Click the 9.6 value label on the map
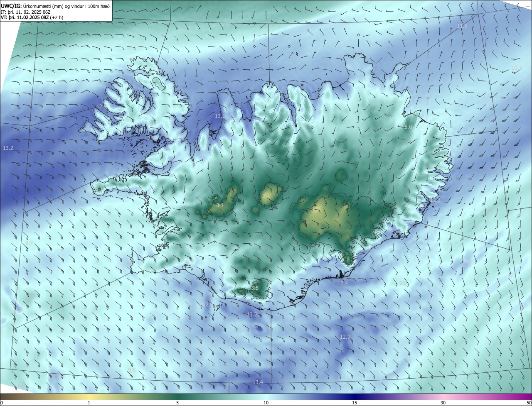Image resolution: width=532 pixels, height=406 pixels. (x=132, y=370)
